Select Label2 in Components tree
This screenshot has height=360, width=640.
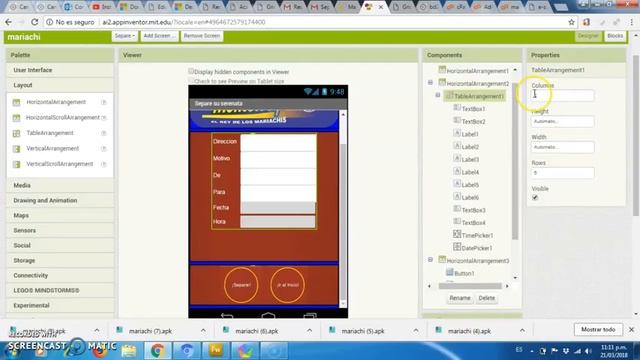pos(470,147)
